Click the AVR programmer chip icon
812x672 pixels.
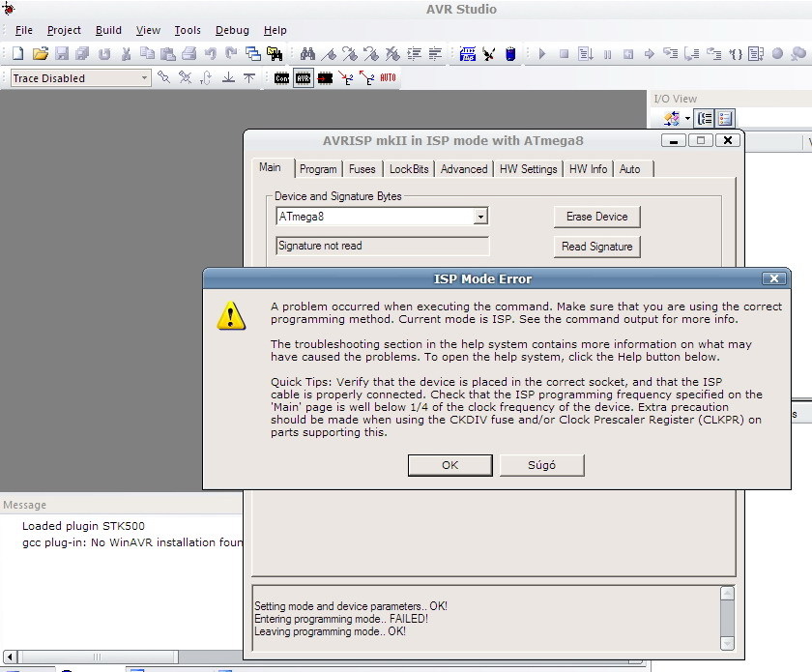(303, 78)
